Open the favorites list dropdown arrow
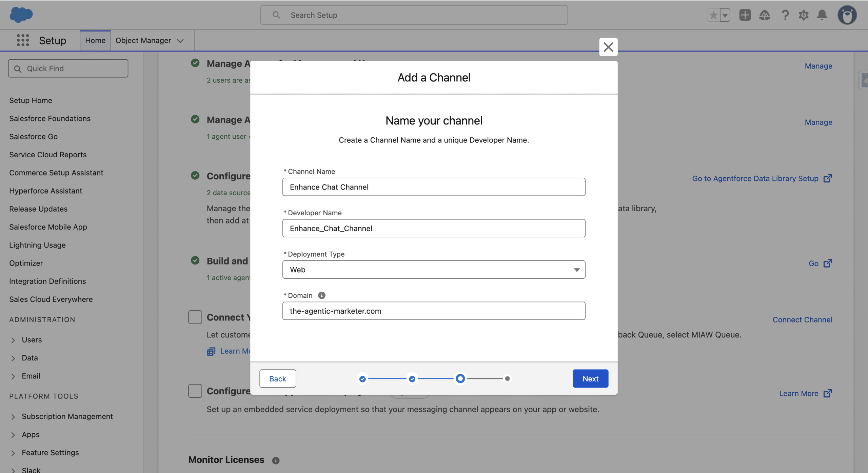The image size is (868, 473). (x=725, y=15)
